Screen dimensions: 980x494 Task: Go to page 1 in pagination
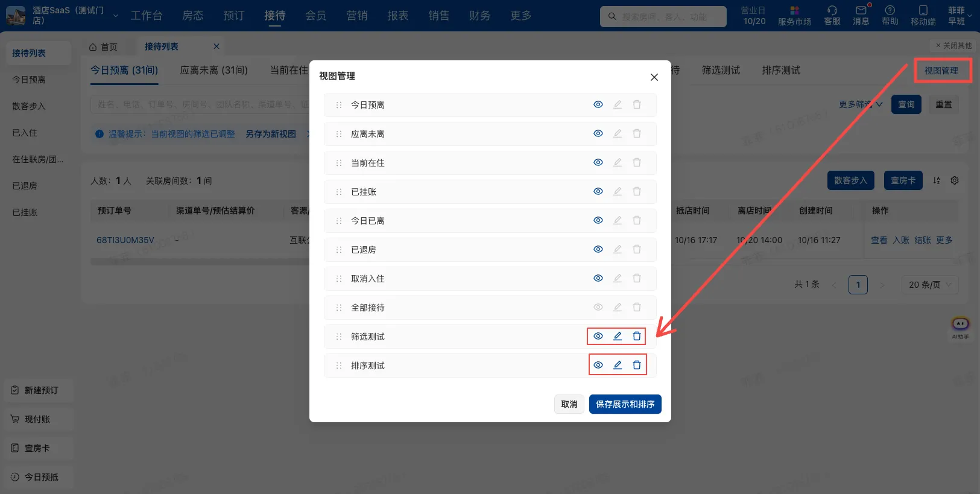click(x=858, y=285)
